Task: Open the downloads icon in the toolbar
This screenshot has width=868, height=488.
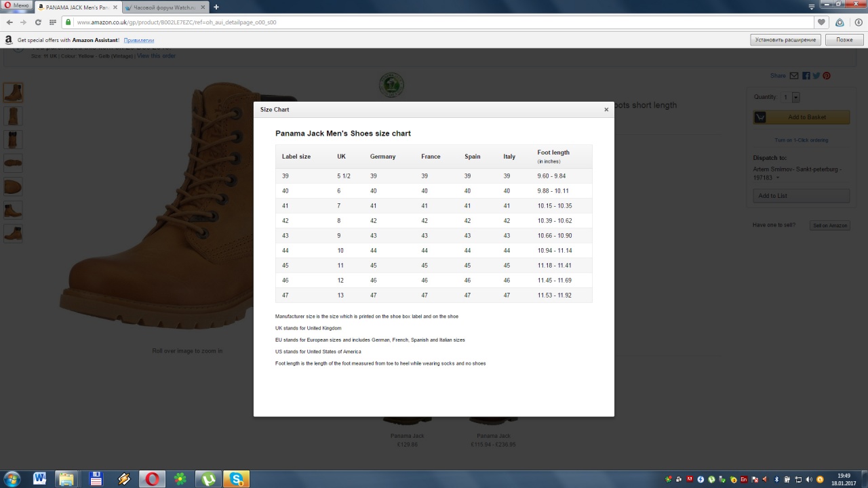Action: 858,22
